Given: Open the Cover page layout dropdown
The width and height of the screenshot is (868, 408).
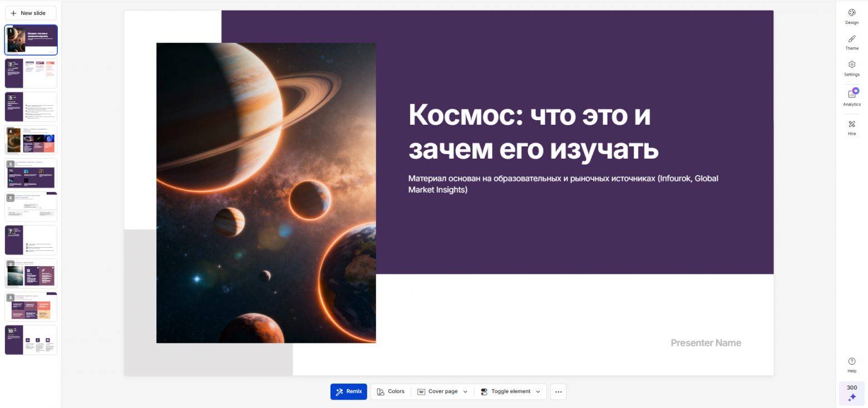Looking at the screenshot, I should [x=442, y=391].
